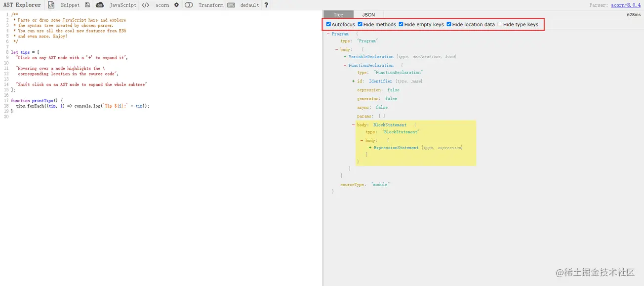This screenshot has height=286, width=644.
Task: Click the cloud icon beside JavaScript
Action: pyautogui.click(x=100, y=5)
